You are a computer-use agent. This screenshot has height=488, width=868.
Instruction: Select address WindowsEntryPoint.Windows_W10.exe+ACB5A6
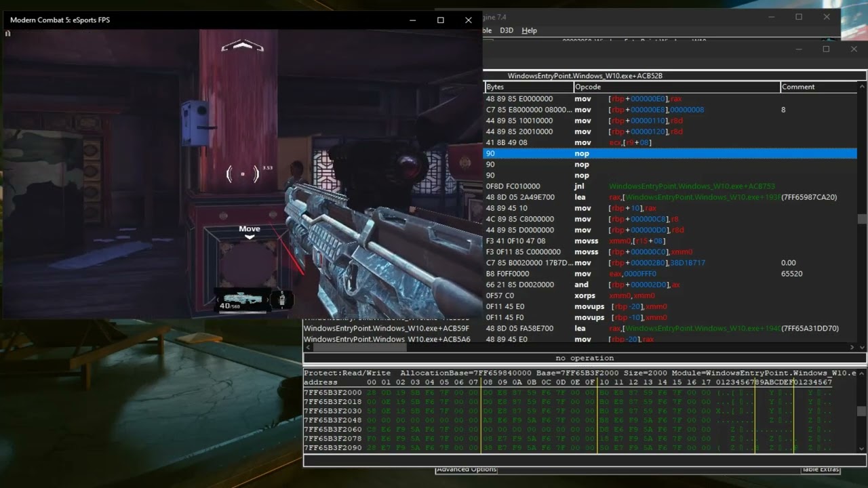tap(387, 339)
